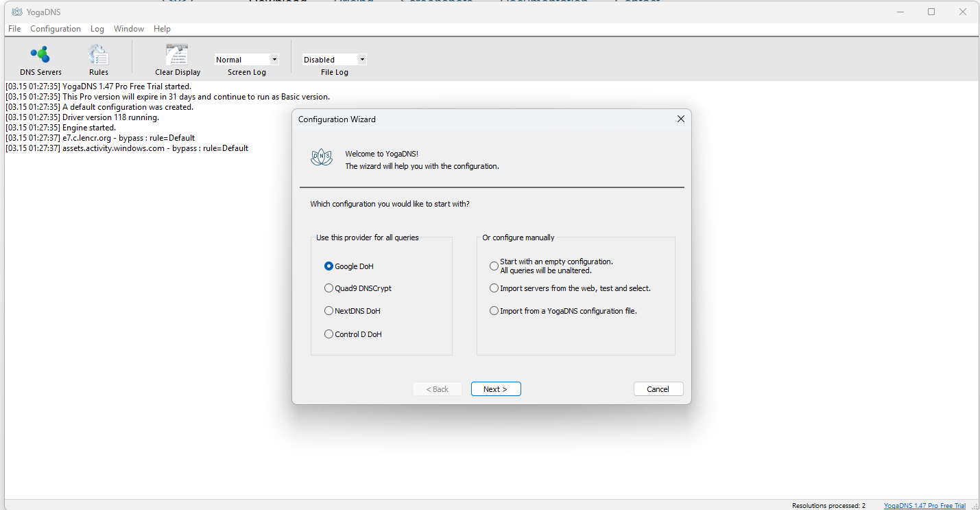Click the YogaDNS lotus icon in title bar
980x510 pixels.
(17, 12)
